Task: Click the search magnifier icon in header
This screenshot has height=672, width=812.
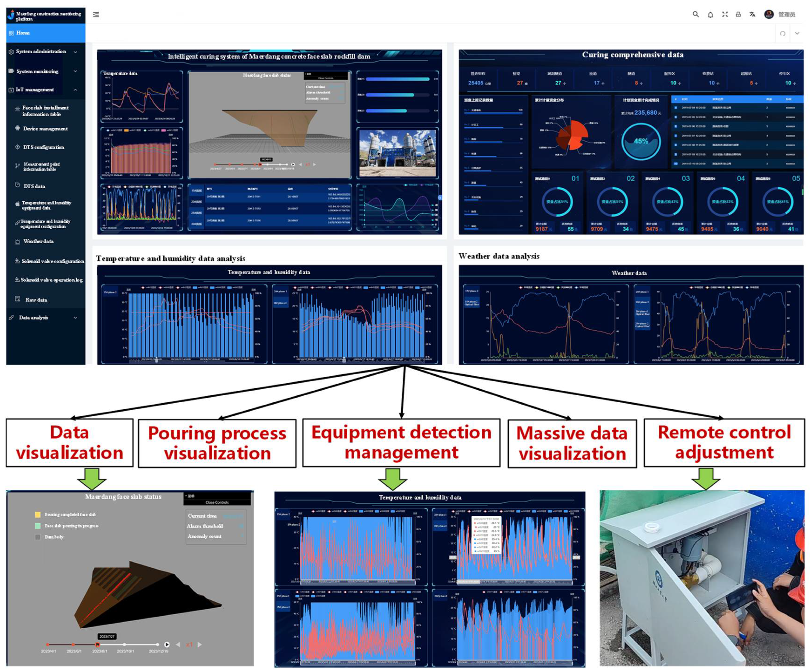Action: (695, 14)
